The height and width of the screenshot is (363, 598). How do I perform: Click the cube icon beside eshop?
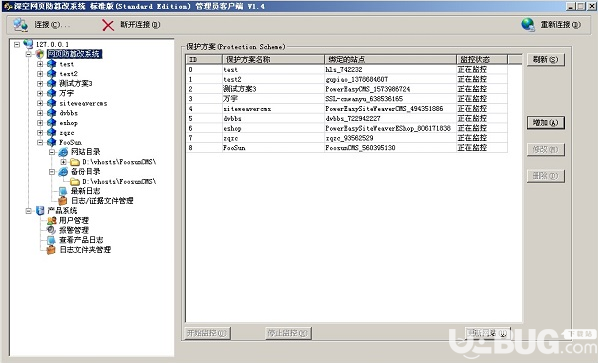(51, 123)
